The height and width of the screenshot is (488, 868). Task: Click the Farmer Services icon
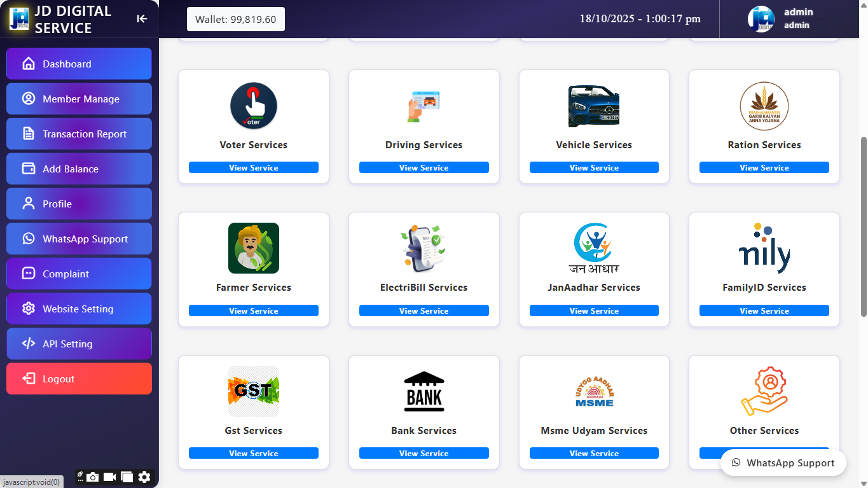point(254,248)
